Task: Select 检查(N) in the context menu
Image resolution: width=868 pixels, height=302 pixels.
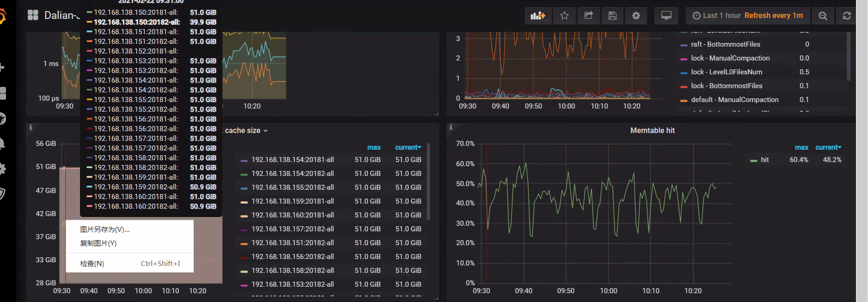Action: point(92,264)
